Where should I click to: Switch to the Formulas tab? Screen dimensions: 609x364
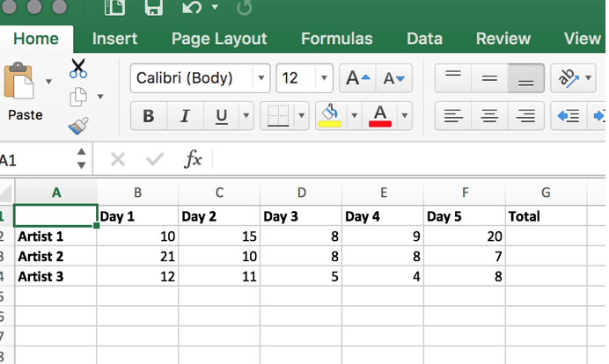click(336, 39)
